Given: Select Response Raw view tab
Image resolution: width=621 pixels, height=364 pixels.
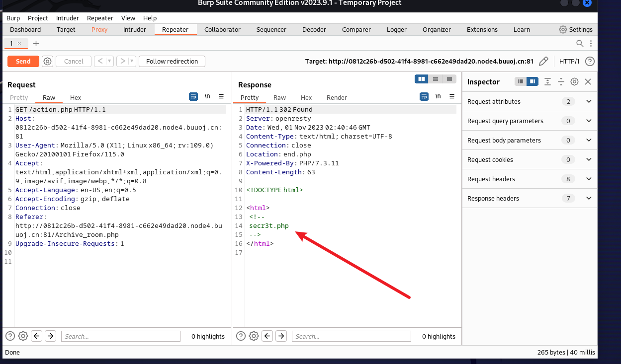Looking at the screenshot, I should click(x=280, y=97).
